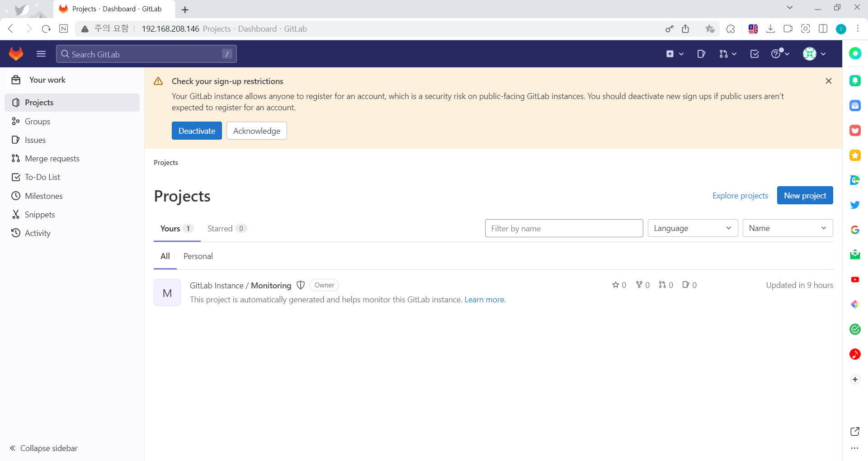
Task: Expand the Name sorting dropdown
Action: tap(788, 228)
